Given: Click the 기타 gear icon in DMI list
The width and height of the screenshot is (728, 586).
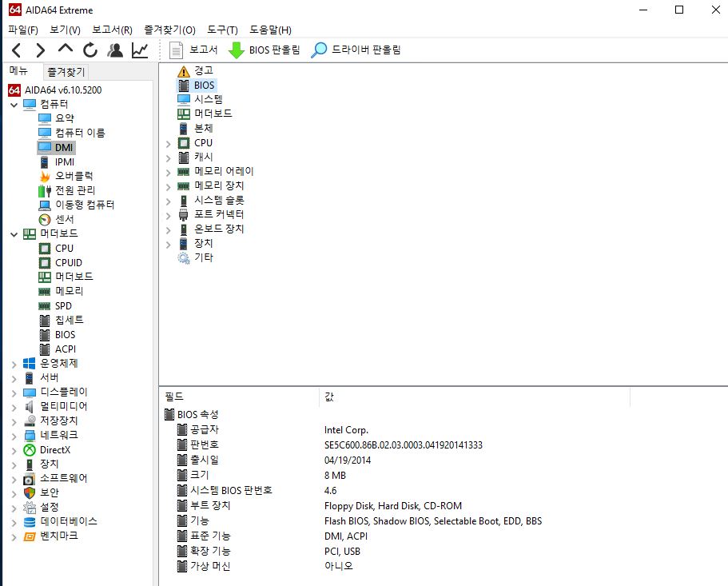Looking at the screenshot, I should (x=184, y=258).
